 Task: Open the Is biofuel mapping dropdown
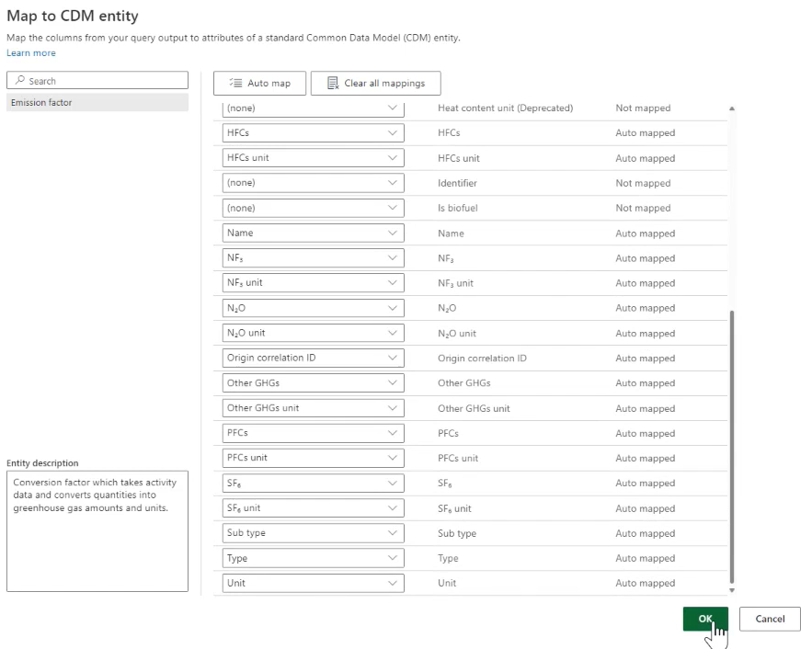314,208
